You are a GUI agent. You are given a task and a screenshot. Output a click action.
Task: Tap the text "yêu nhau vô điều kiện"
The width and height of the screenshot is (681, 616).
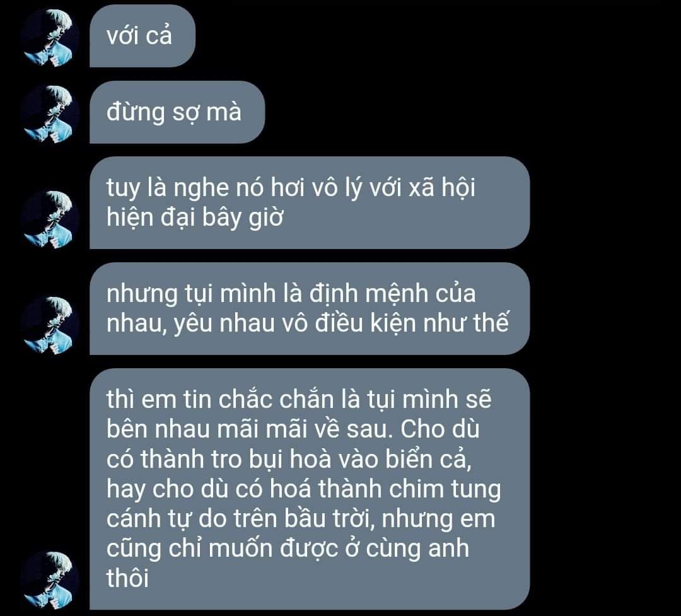[x=295, y=323]
